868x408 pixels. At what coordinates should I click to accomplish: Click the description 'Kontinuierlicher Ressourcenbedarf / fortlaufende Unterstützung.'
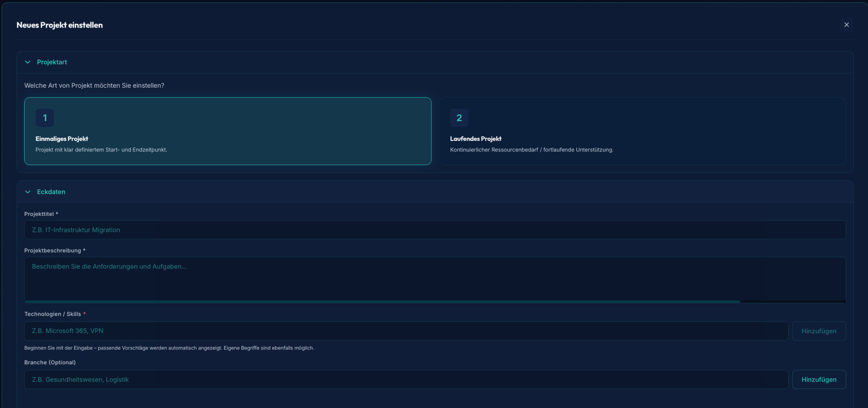tap(531, 150)
